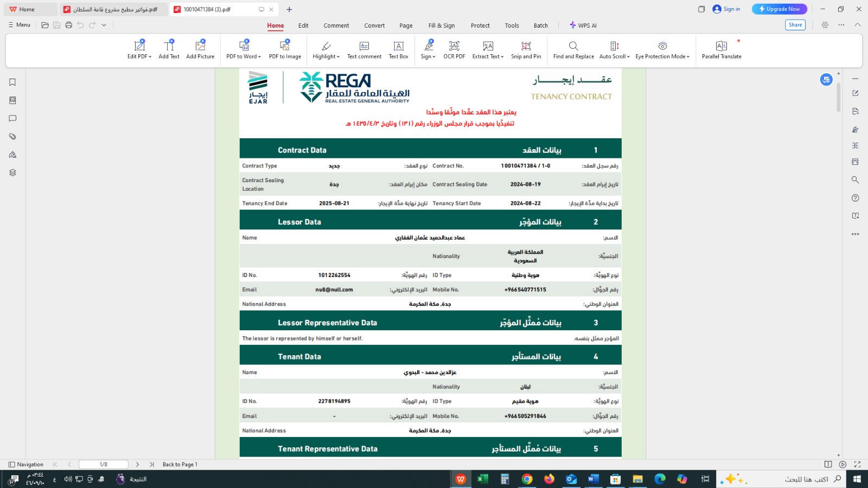Click the OCR PDF tool icon

click(x=454, y=47)
